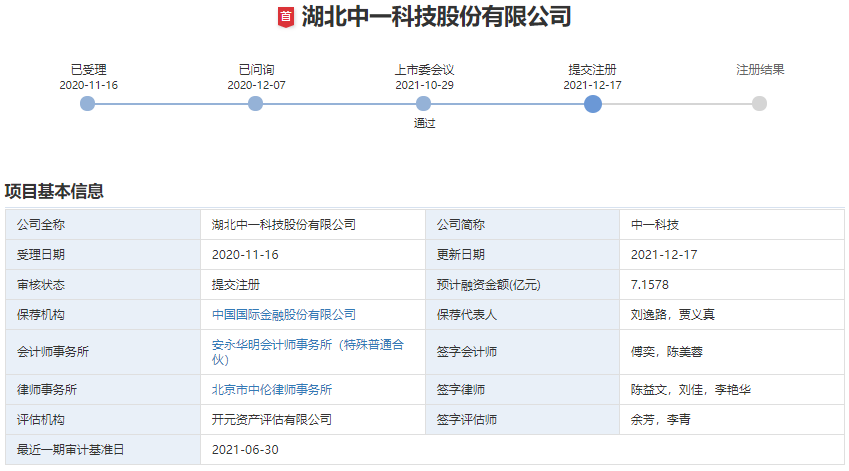Click the 通过 result label under meeting

424,124
